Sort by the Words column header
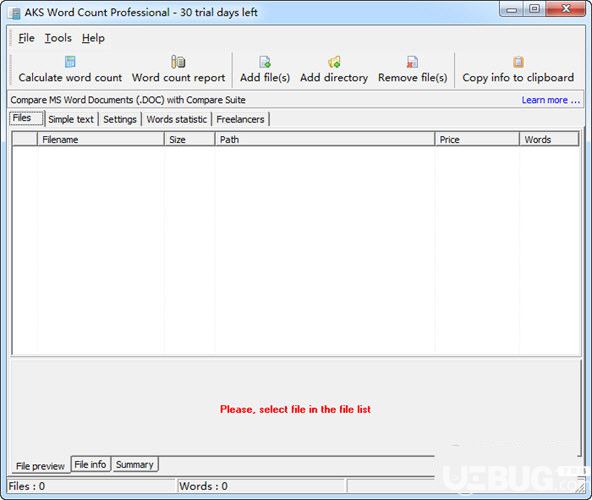The height and width of the screenshot is (500, 592). [549, 139]
